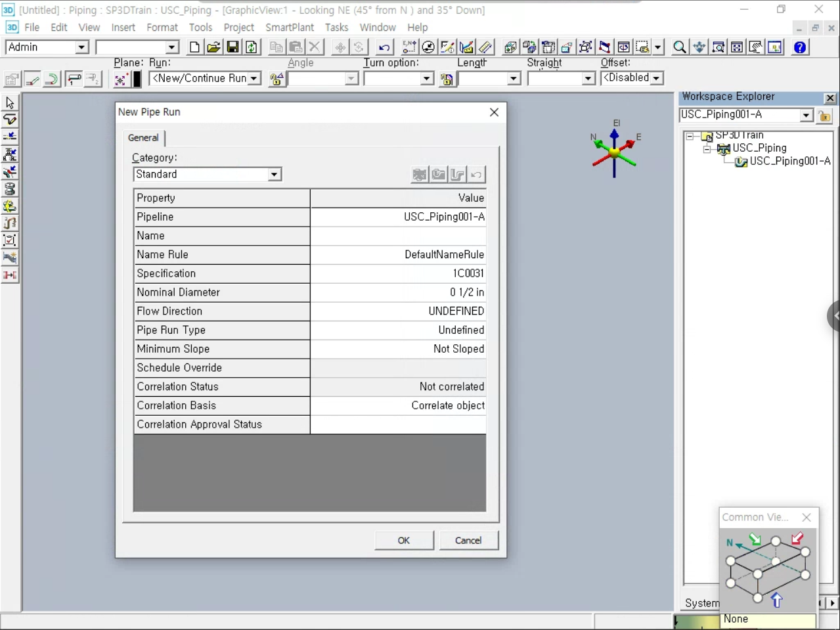Screen dimensions: 840x630
Task: Select USC_Piping001-A in the tree
Action: 790,162
